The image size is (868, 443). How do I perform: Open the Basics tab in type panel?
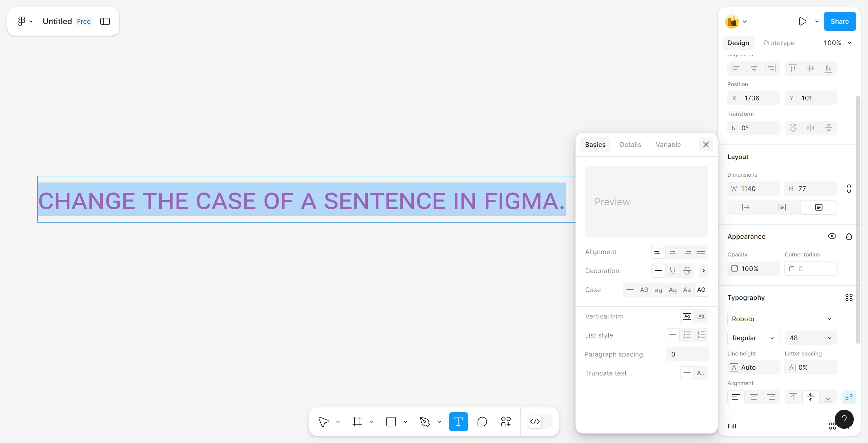tap(595, 145)
